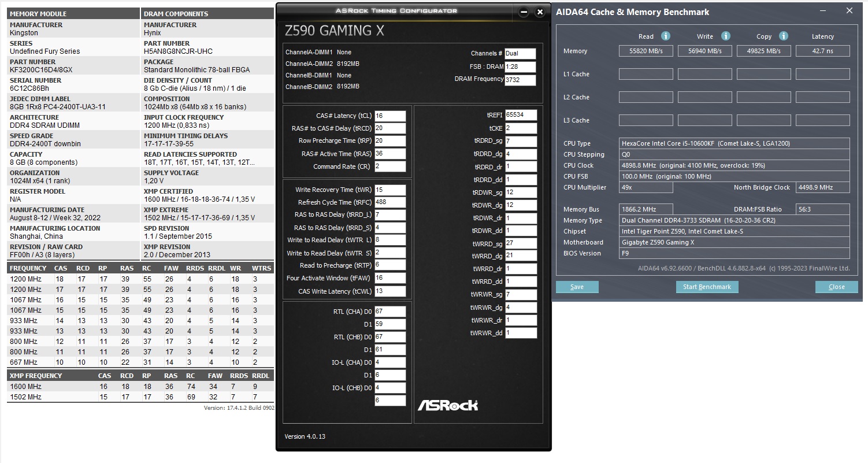This screenshot has height=463, width=868.
Task: Click the BIOS Version value F9
Action: click(735, 253)
